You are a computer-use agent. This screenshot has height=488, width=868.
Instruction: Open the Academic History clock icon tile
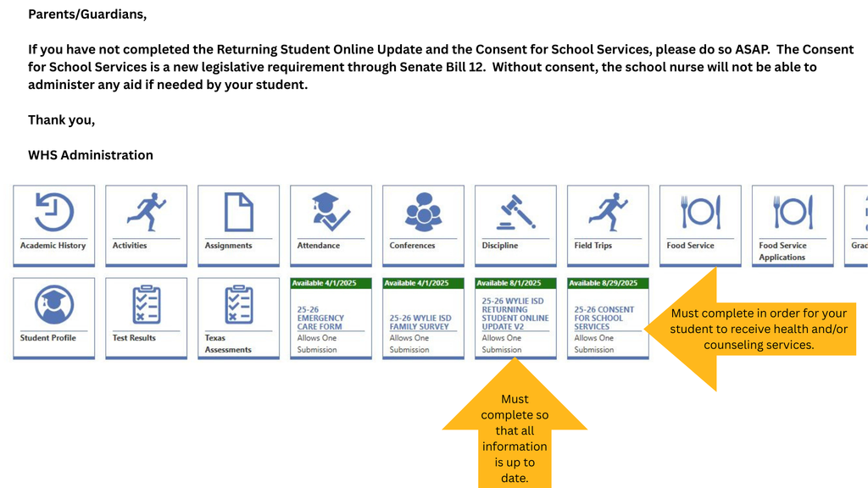[53, 212]
